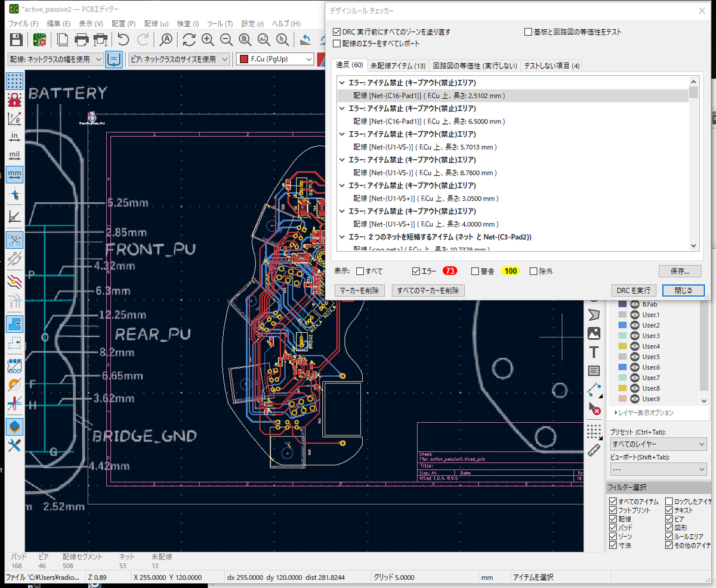Click User.4 yellow color swatch
This screenshot has height=588, width=716.
tap(623, 346)
